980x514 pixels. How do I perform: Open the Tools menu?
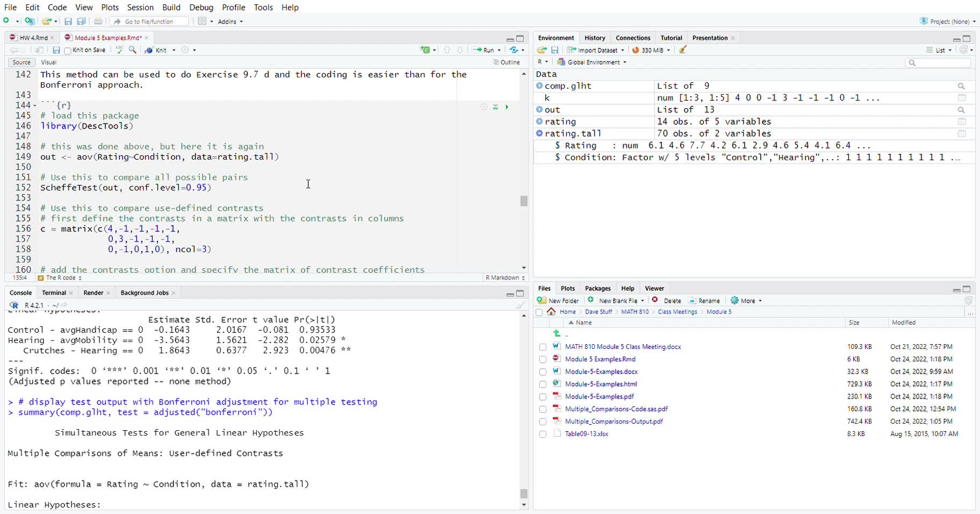click(263, 7)
